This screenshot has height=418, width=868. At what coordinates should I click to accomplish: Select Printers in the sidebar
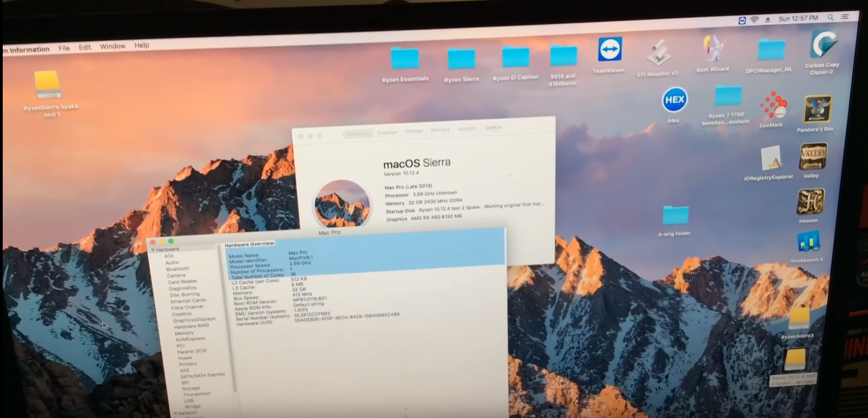pyautogui.click(x=188, y=364)
